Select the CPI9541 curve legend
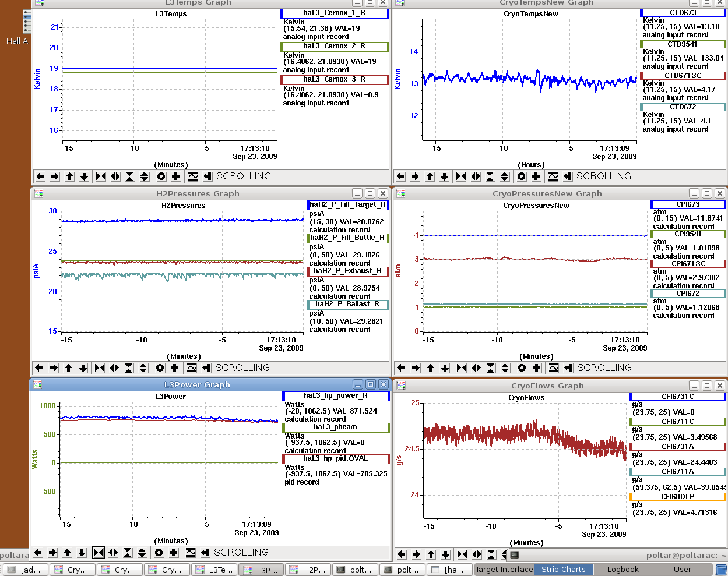This screenshot has height=576, width=728. [x=688, y=234]
